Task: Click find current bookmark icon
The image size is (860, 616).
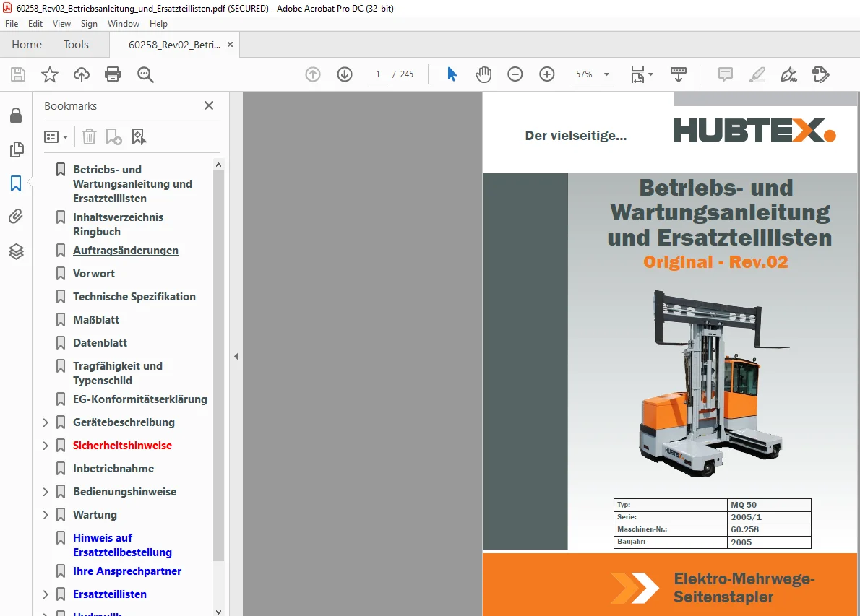Action: 139,136
